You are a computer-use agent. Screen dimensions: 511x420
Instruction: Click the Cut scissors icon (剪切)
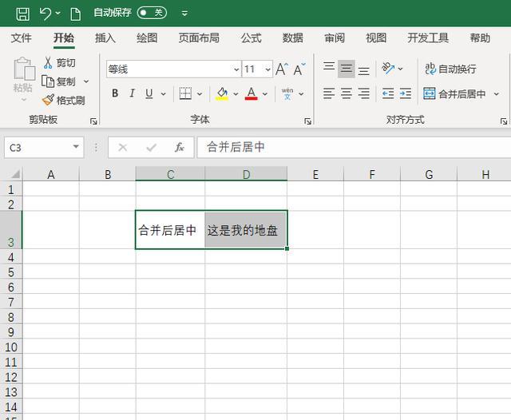59,63
